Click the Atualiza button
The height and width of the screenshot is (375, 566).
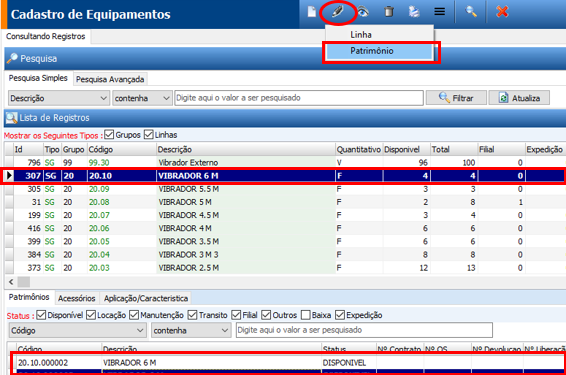point(519,98)
